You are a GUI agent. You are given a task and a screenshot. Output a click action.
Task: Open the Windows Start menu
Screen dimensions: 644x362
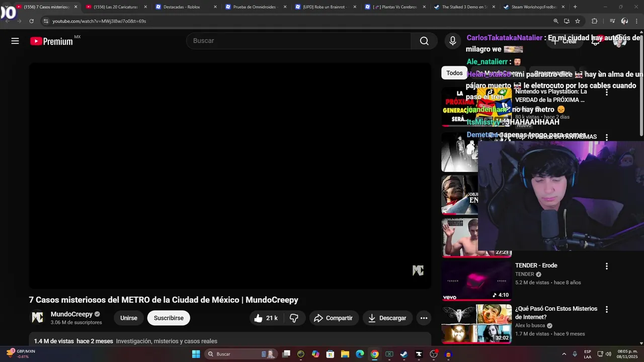196,354
